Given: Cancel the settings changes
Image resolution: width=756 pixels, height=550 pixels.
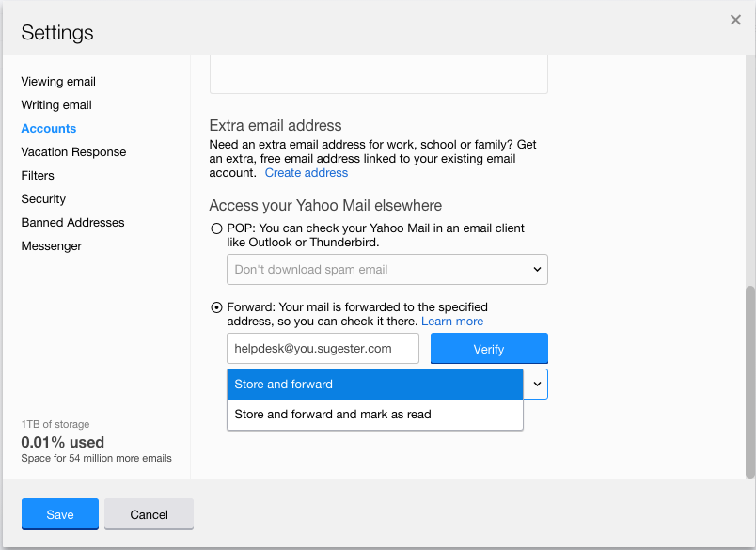Looking at the screenshot, I should pos(149,514).
